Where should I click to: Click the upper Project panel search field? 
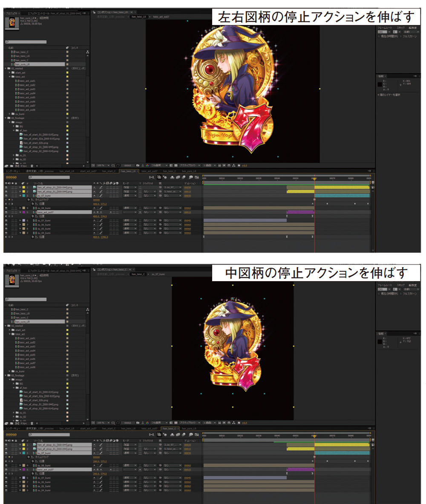(x=26, y=42)
